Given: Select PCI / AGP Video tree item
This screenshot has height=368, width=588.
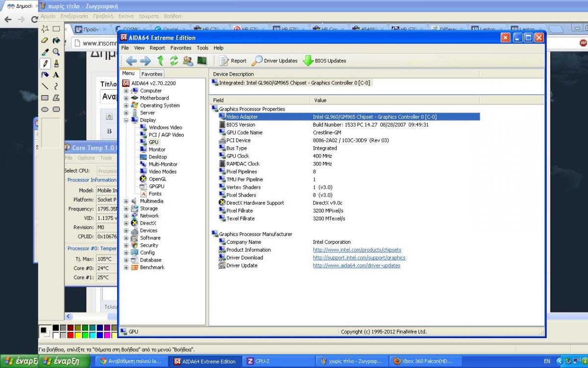Looking at the screenshot, I should click(166, 135).
